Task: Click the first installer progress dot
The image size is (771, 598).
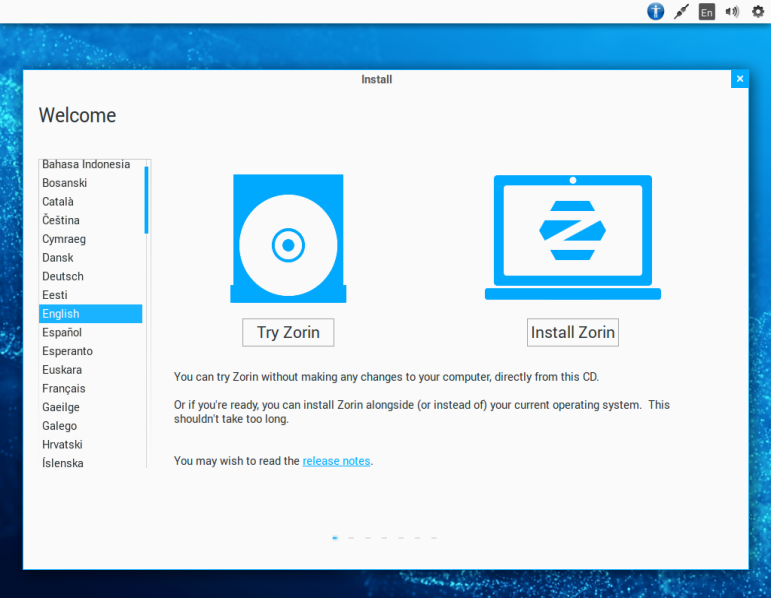Action: click(334, 538)
